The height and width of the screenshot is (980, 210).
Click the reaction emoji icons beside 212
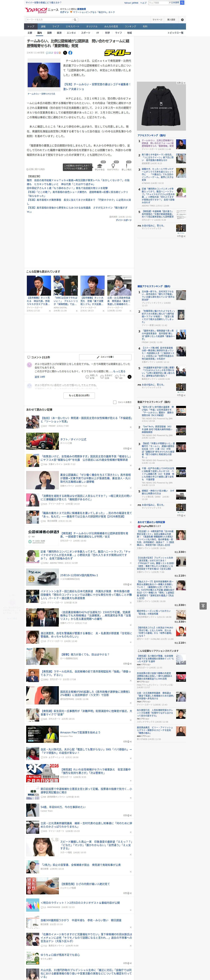click(x=57, y=53)
